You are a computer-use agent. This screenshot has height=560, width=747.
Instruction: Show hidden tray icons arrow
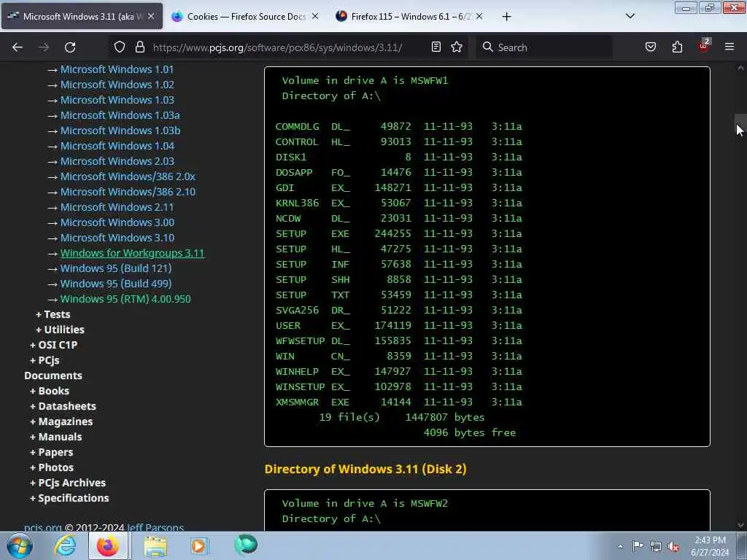click(x=620, y=546)
